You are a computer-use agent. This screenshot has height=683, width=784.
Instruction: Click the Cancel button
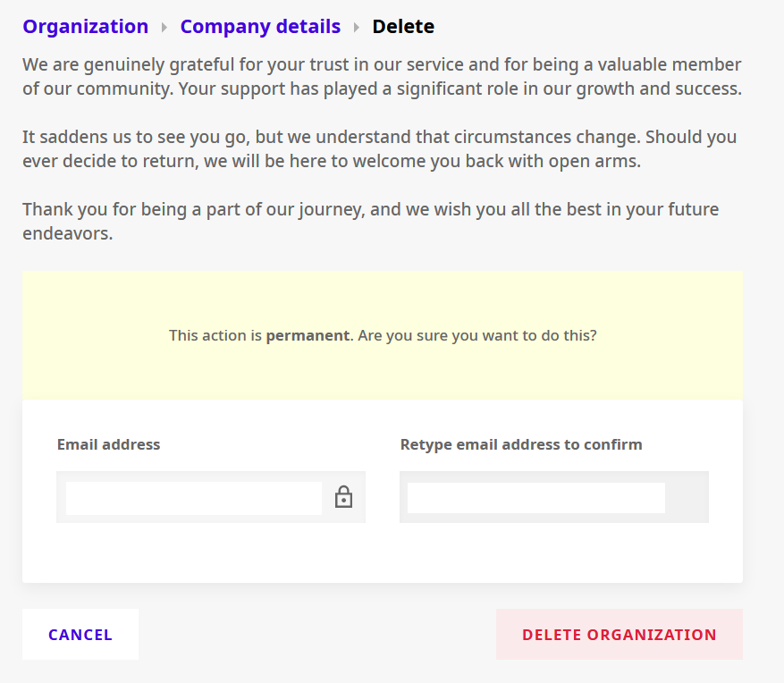80,634
